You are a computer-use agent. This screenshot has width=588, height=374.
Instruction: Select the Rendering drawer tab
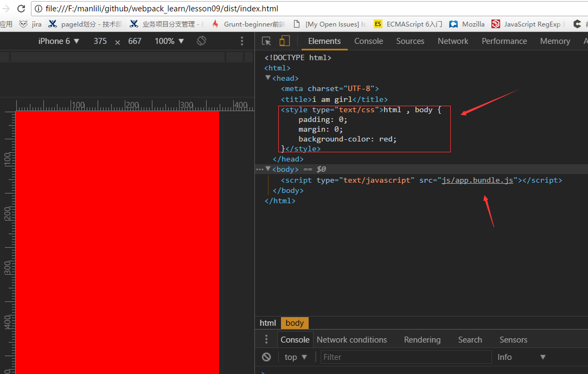pyautogui.click(x=422, y=339)
